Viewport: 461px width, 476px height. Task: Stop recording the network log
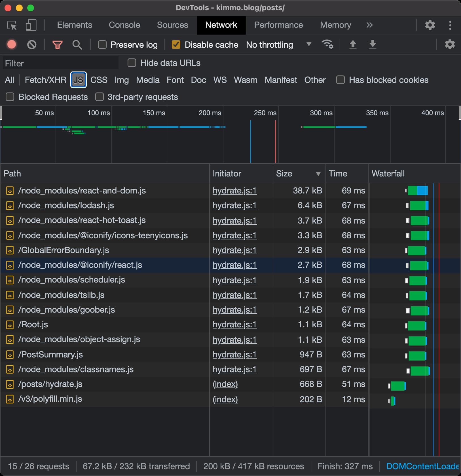coord(11,45)
